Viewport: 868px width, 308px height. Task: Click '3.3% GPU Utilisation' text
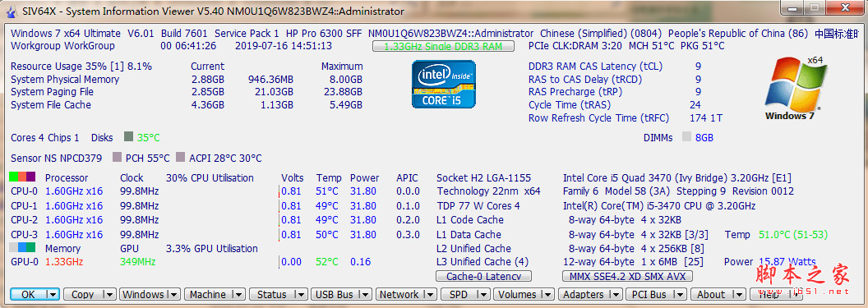coord(212,248)
